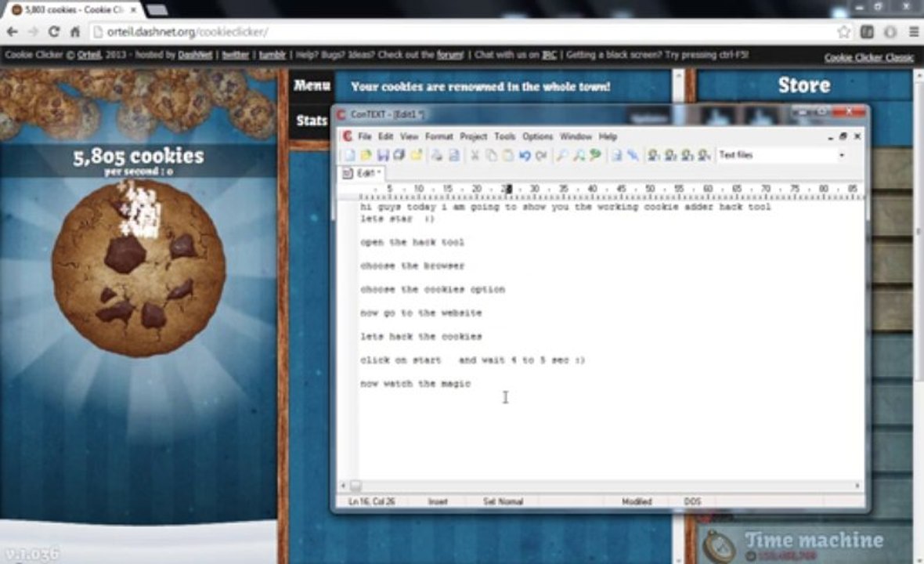Click the browser Back arrow button

[x=12, y=32]
